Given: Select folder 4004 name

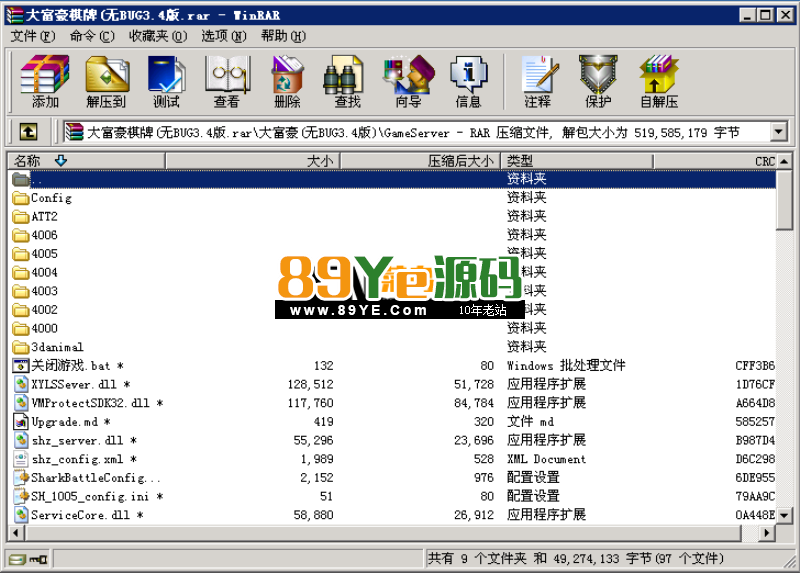Looking at the screenshot, I should (x=44, y=272).
